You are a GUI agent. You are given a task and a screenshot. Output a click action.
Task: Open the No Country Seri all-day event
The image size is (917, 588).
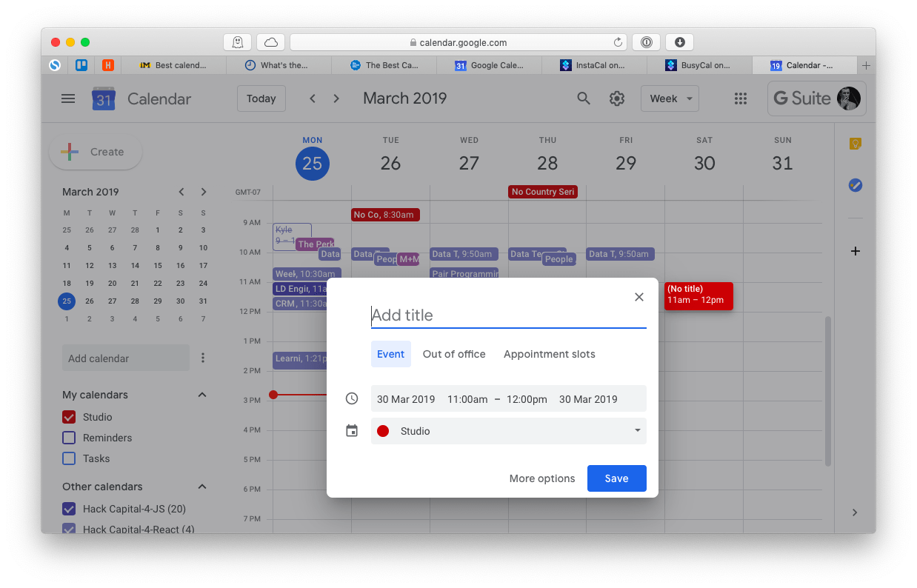(543, 192)
